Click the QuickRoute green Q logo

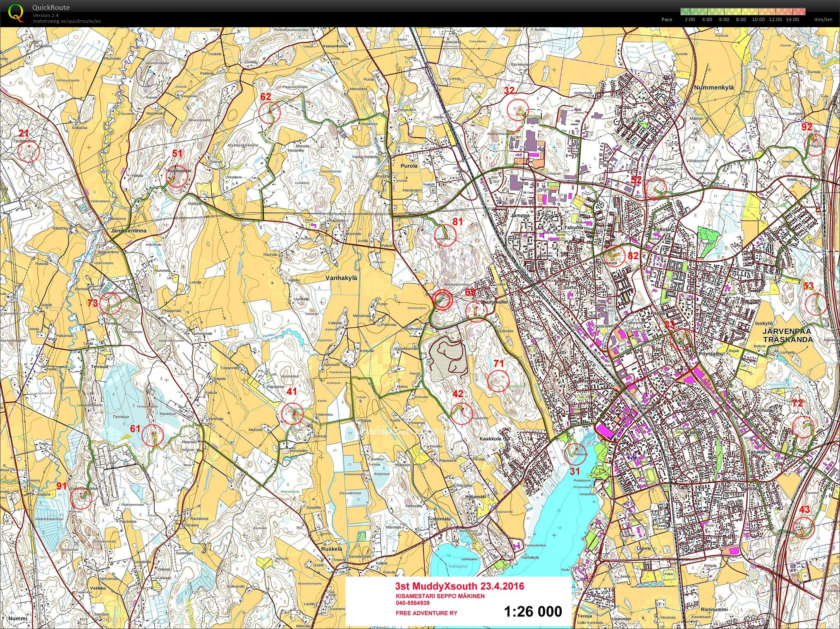[16, 12]
